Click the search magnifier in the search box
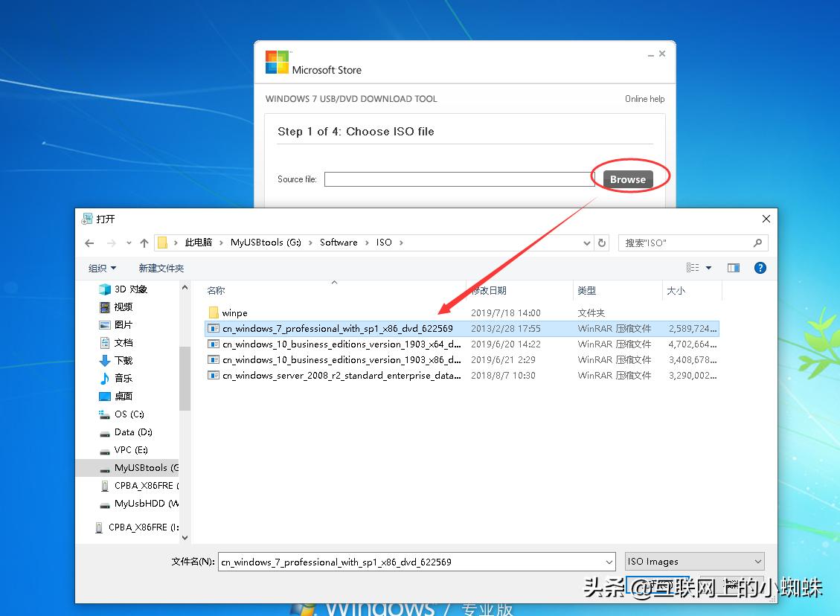The width and height of the screenshot is (840, 616). pyautogui.click(x=757, y=243)
